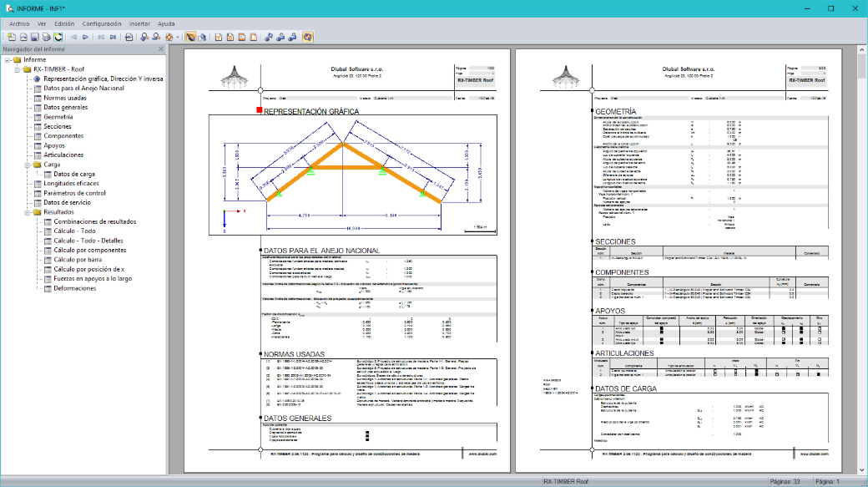The height and width of the screenshot is (487, 868).
Task: Jump to first page icon
Action: point(101,37)
